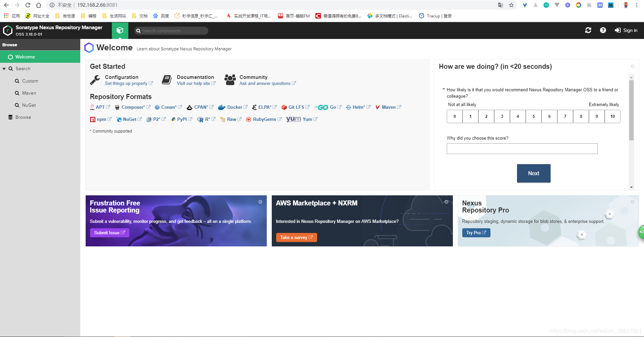
Task: Select score 7 in survey
Action: pos(565,116)
